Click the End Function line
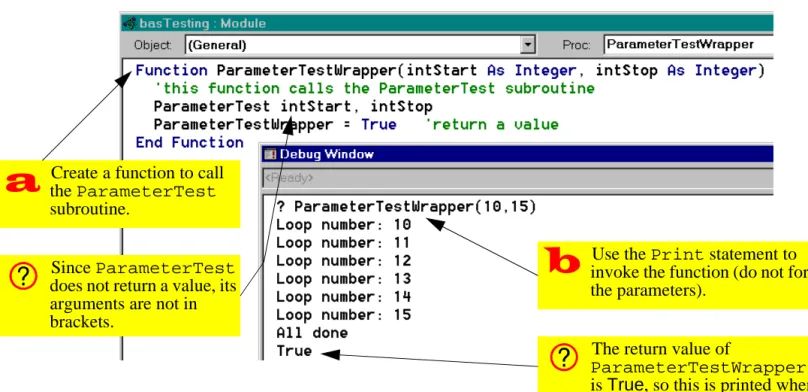The image size is (808, 392). (x=189, y=143)
